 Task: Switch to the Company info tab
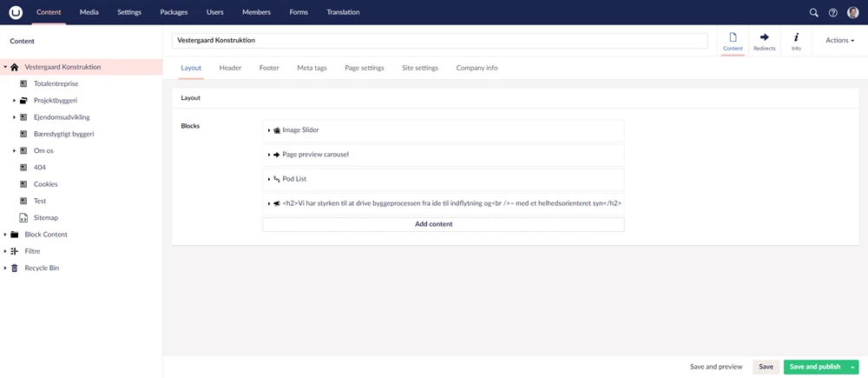[477, 68]
